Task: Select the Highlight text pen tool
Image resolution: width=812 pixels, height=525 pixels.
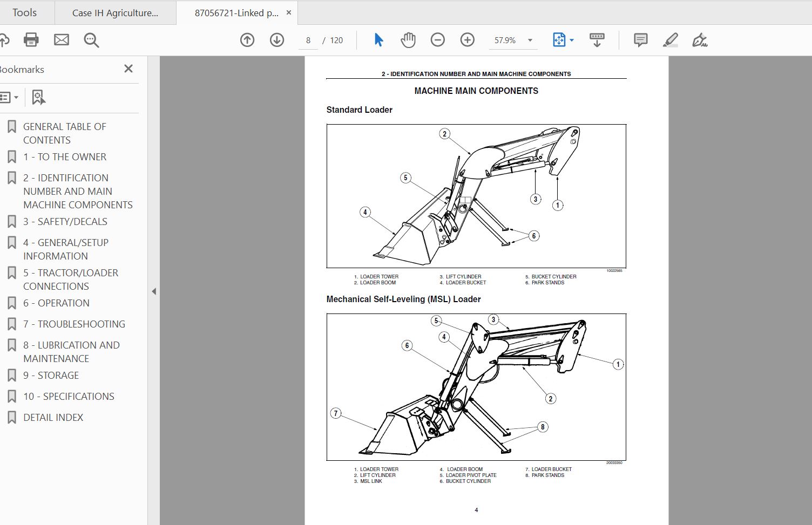Action: 671,40
